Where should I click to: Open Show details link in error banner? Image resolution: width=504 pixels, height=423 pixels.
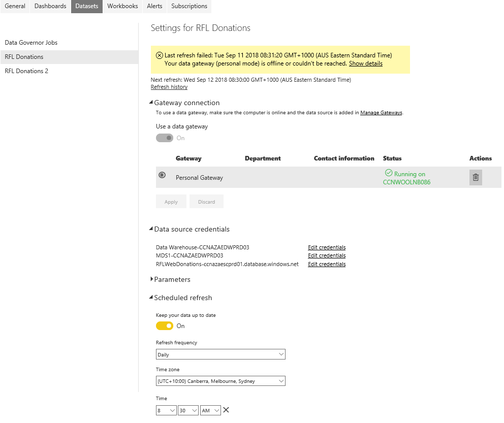tap(366, 63)
